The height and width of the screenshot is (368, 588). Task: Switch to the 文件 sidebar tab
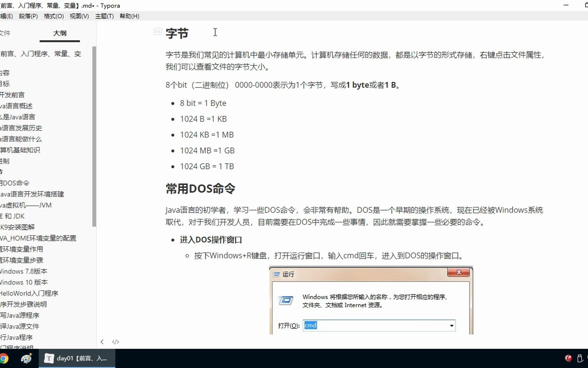(5, 33)
